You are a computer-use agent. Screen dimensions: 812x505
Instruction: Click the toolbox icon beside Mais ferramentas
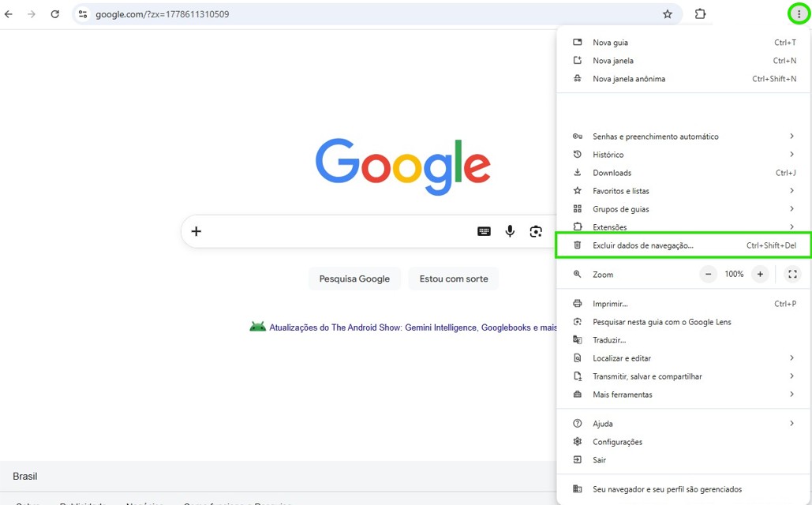pos(578,395)
